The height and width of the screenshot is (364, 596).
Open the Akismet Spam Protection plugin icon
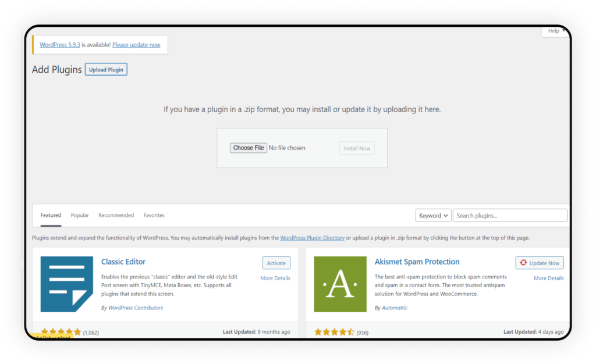(340, 284)
